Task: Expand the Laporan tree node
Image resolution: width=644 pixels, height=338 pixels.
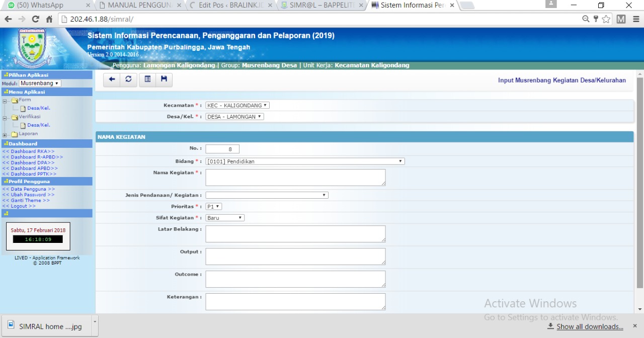Action: click(5, 135)
